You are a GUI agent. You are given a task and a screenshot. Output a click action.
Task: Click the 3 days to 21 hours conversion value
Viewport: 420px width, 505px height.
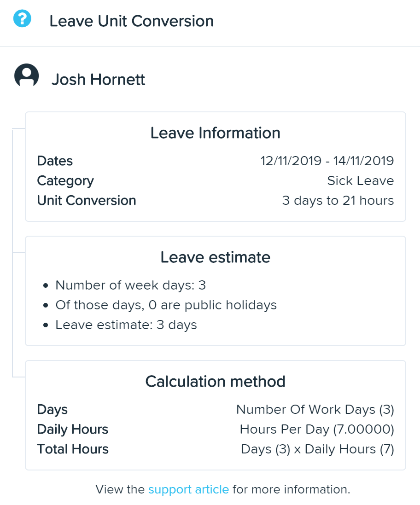click(338, 200)
